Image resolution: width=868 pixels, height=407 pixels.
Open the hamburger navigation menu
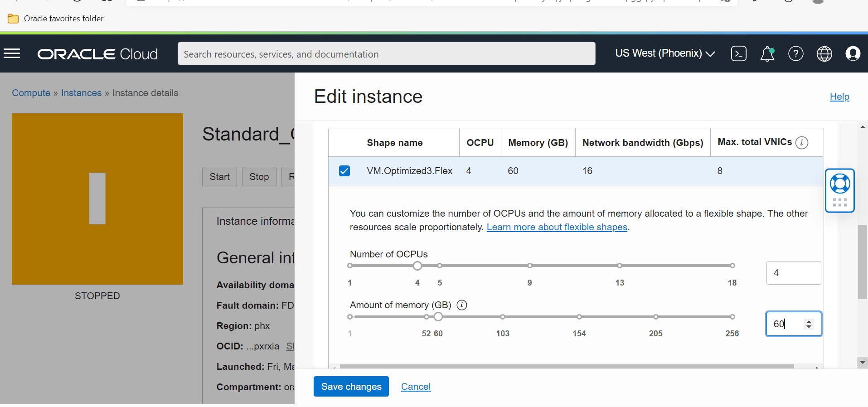click(12, 54)
